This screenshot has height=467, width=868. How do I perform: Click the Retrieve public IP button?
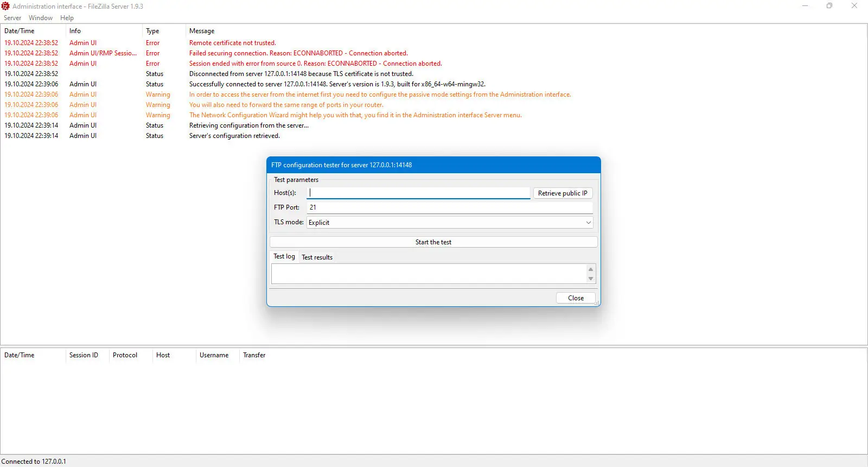(563, 193)
